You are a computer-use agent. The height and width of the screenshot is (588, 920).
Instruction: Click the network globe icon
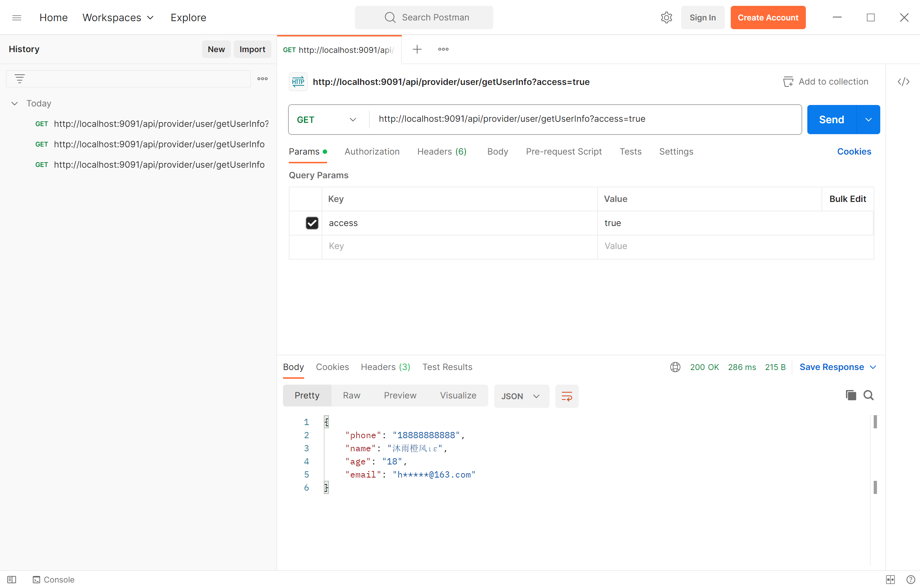pyautogui.click(x=675, y=367)
